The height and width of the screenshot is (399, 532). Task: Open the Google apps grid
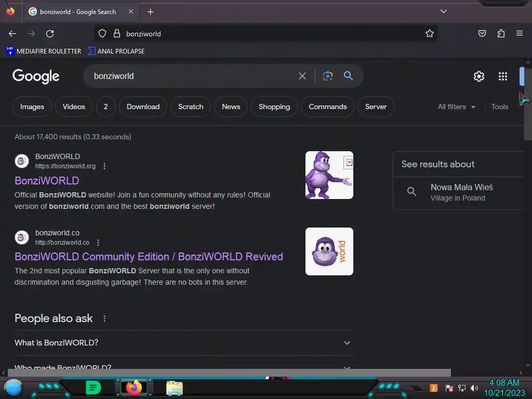pyautogui.click(x=503, y=76)
